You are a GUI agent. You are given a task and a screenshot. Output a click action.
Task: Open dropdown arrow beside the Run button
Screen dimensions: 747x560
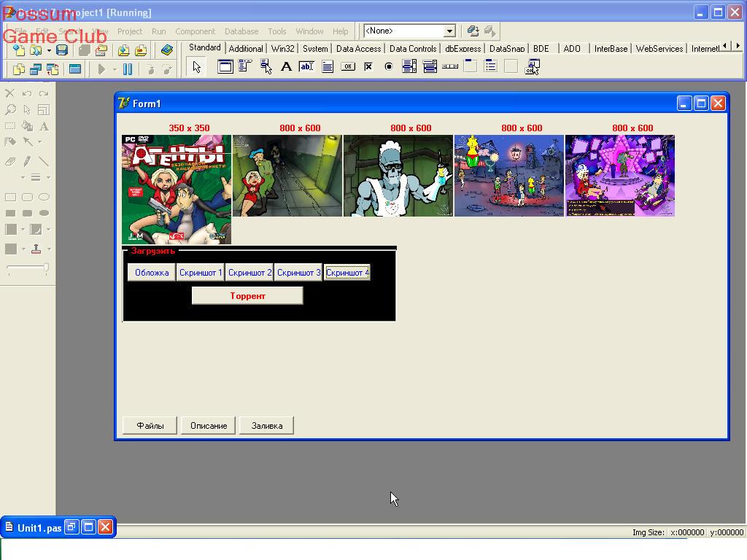tap(115, 70)
